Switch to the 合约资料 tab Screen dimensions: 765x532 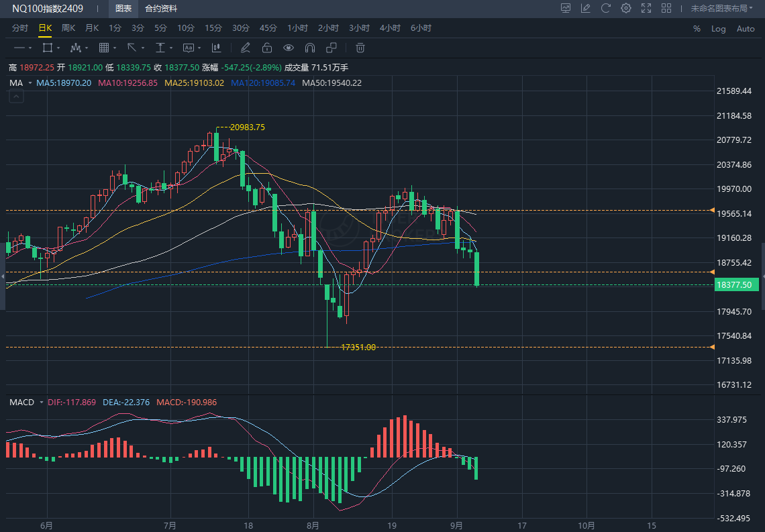tap(161, 9)
